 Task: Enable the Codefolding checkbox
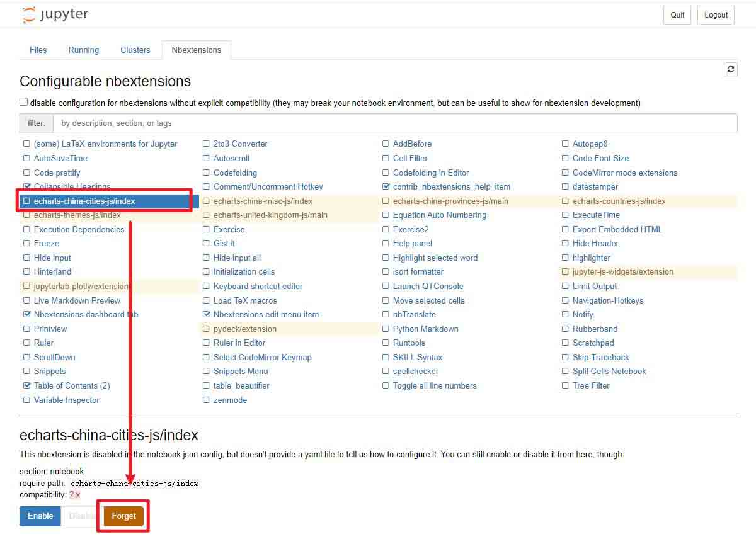pos(206,173)
